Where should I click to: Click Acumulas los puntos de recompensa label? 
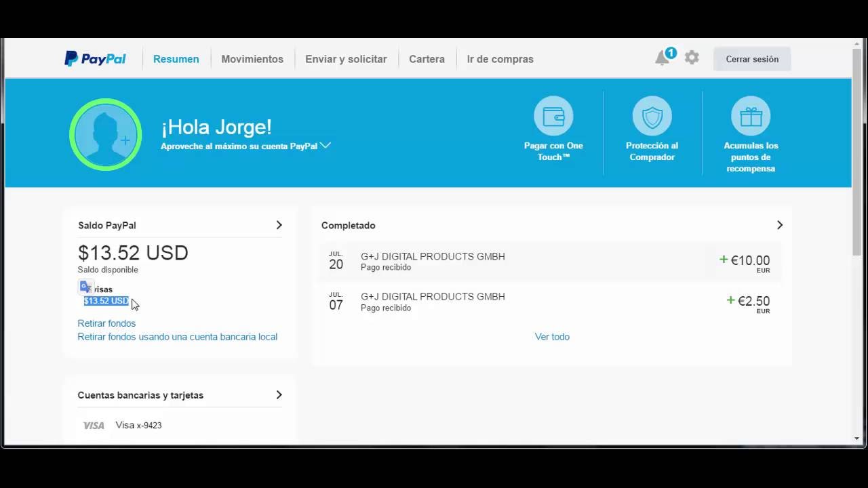tap(751, 157)
